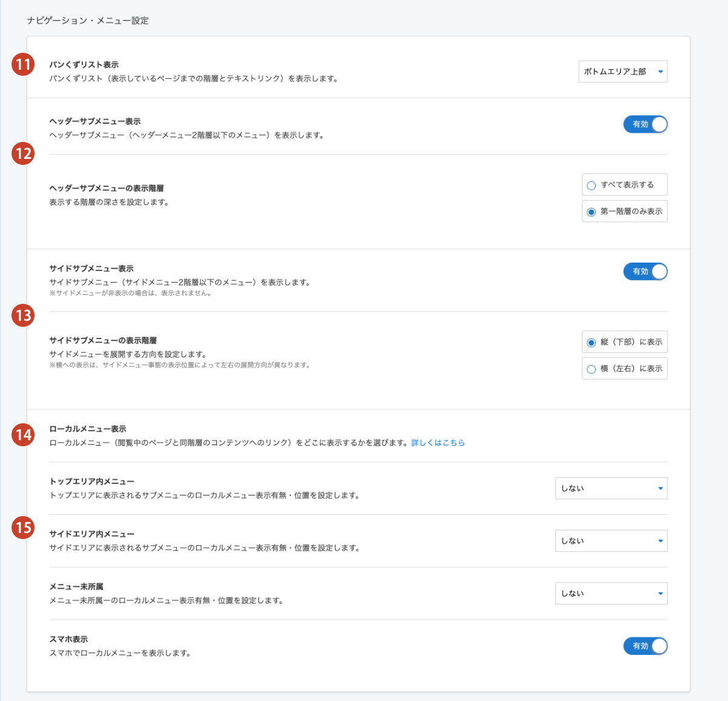728x701 pixels.
Task: Expand the メニュー未所属 dropdown
Action: (x=611, y=594)
